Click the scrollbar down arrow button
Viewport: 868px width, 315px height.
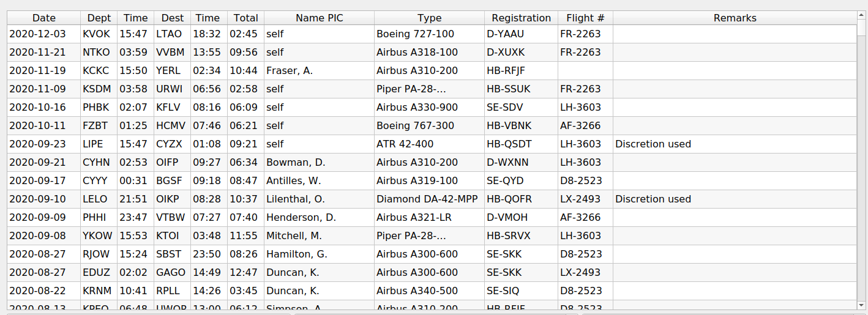click(x=861, y=305)
